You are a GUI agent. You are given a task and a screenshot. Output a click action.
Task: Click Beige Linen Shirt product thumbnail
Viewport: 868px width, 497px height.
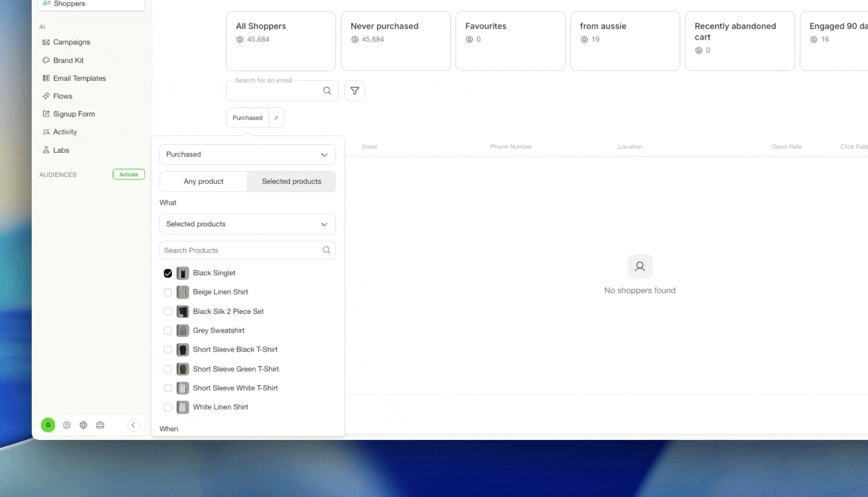(183, 292)
